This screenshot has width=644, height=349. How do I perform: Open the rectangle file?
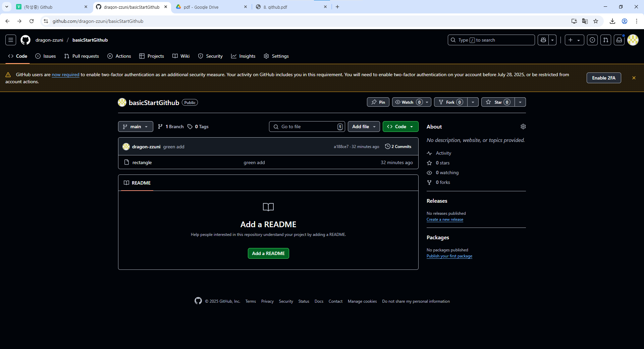point(142,162)
